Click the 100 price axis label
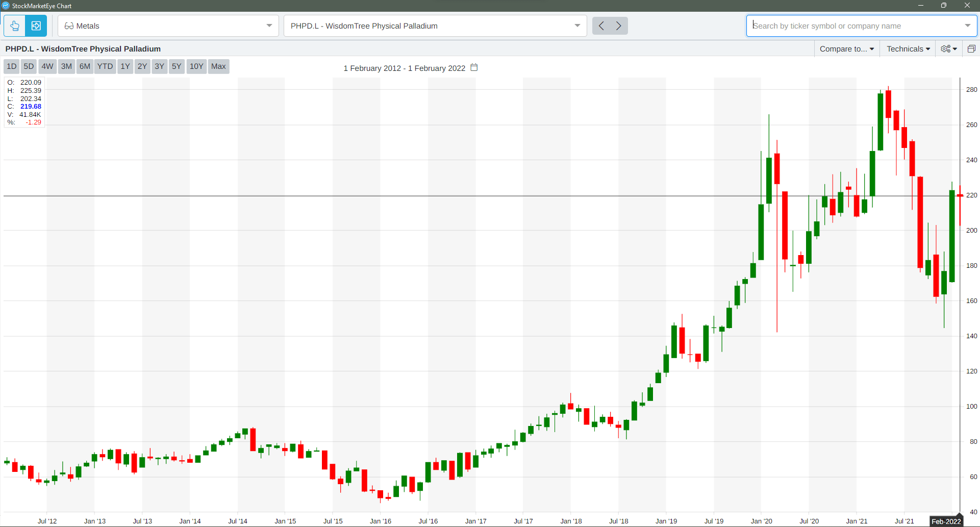 (x=971, y=407)
